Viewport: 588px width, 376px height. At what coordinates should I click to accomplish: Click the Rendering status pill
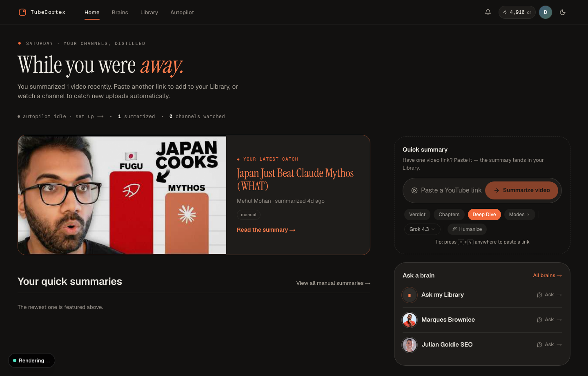click(x=31, y=360)
